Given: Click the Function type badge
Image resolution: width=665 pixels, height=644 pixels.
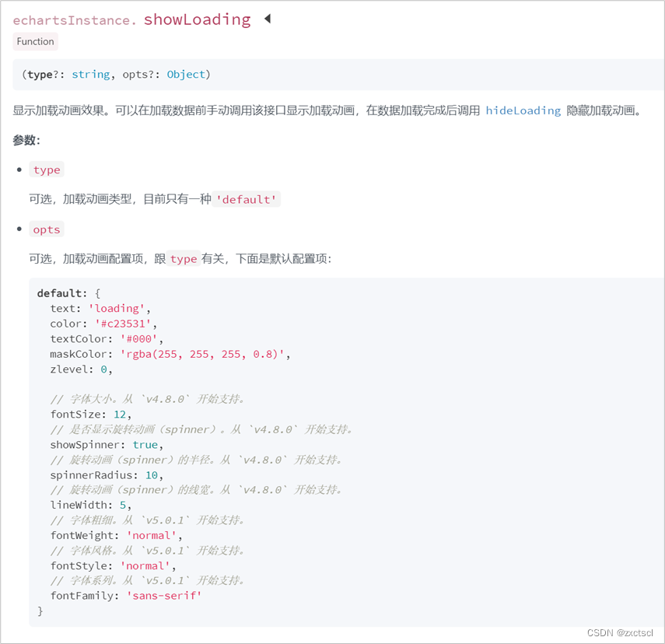Looking at the screenshot, I should point(35,41).
